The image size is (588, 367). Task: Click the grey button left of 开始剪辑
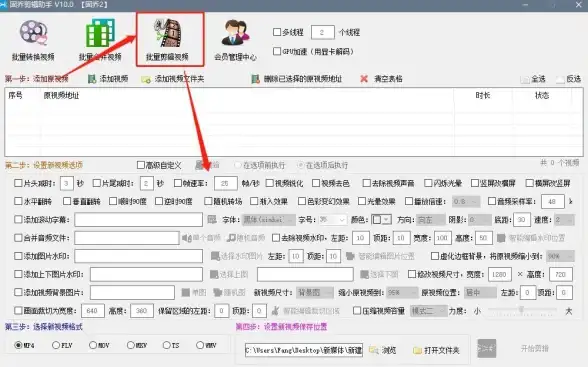pos(487,349)
